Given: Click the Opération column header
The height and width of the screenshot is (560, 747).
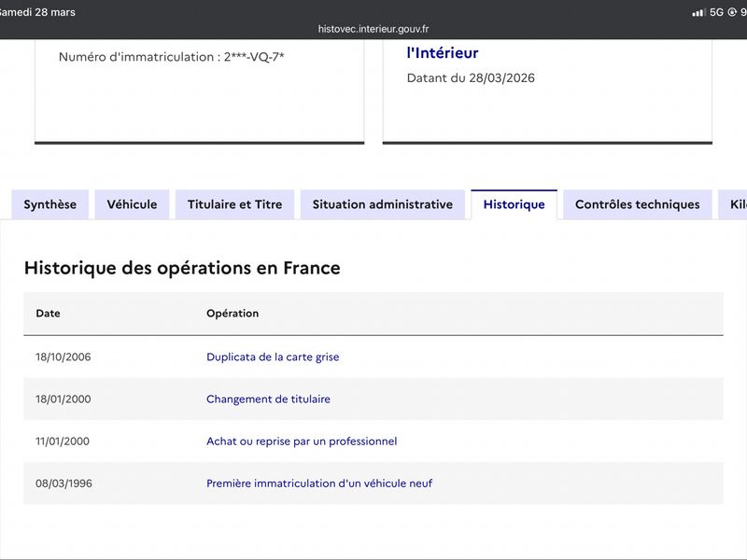Looking at the screenshot, I should [233, 314].
